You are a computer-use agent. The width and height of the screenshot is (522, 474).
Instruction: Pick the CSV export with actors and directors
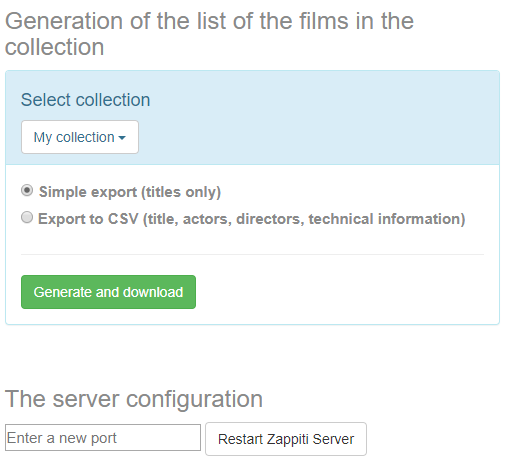(x=27, y=217)
